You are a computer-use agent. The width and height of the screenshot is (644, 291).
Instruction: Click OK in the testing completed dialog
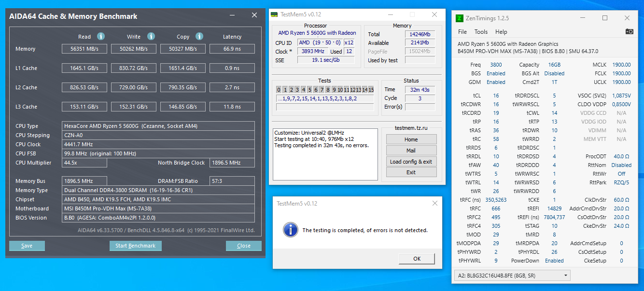coord(417,259)
